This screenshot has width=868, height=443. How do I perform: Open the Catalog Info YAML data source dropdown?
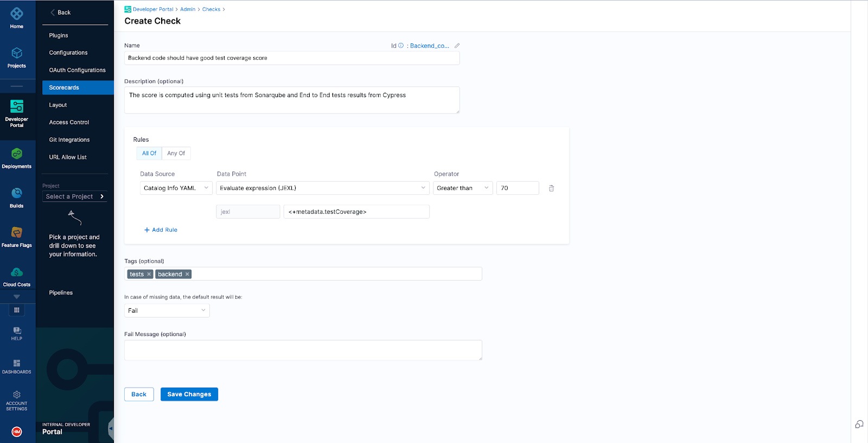[x=176, y=188]
